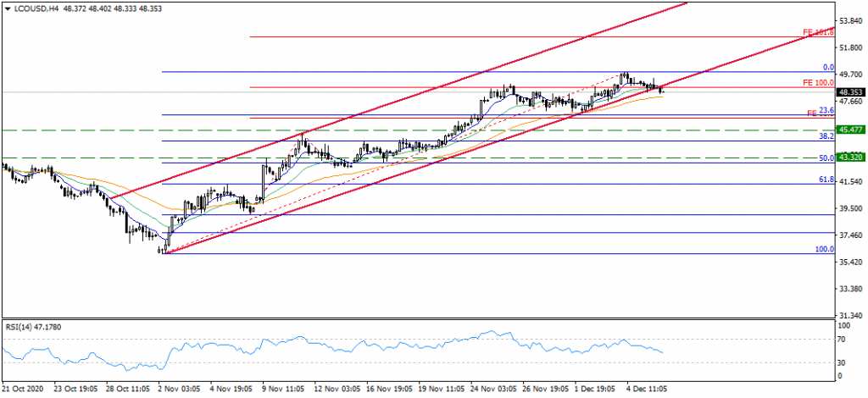
Task: Click the triangle arrow beside LCOUSD,H4
Action: (x=5, y=7)
